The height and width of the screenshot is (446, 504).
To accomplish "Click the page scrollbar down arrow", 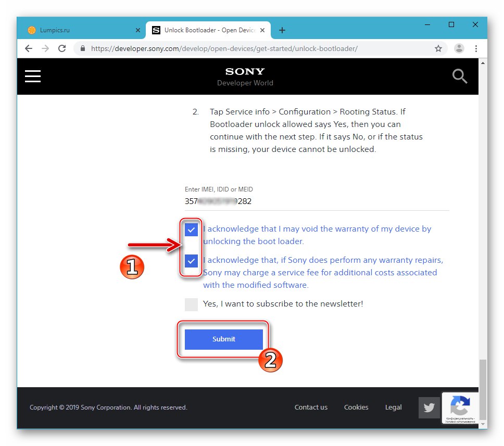I will tap(483, 424).
